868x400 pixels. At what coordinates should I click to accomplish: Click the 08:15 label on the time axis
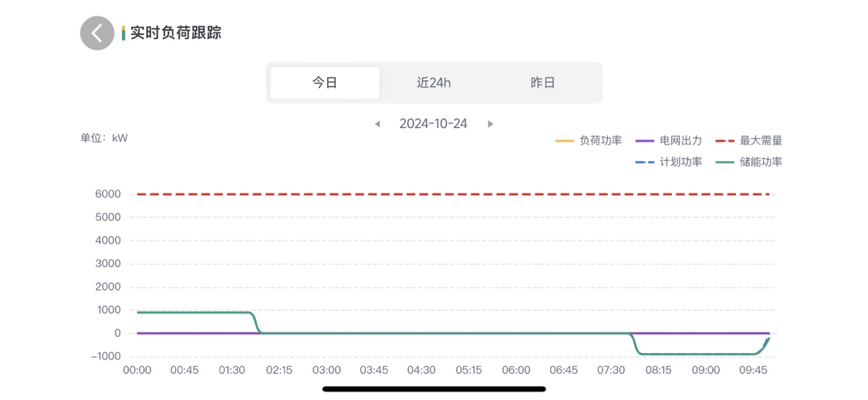click(658, 370)
